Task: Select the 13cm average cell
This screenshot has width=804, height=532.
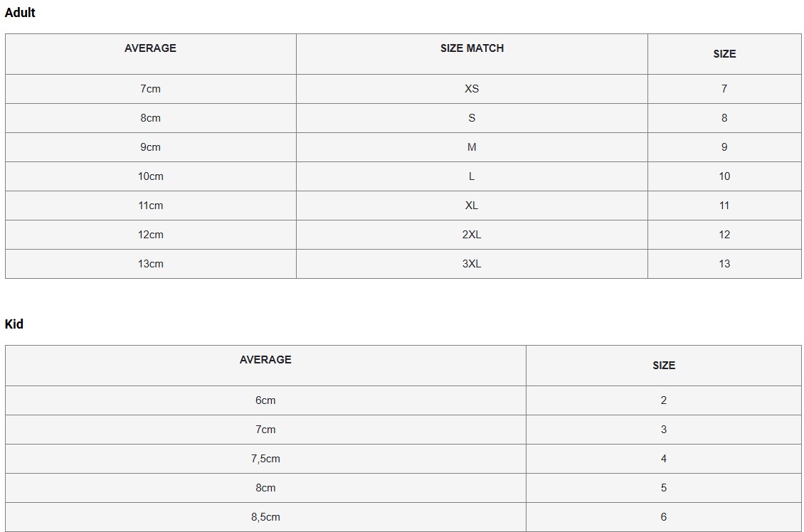Action: pos(150,264)
